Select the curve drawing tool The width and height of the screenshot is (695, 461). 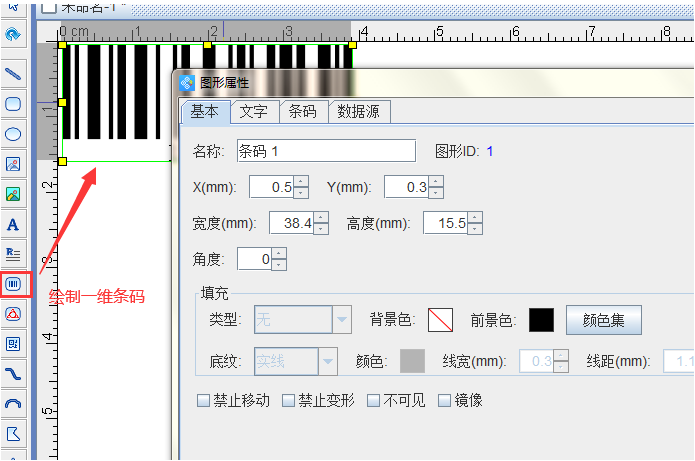point(14,373)
